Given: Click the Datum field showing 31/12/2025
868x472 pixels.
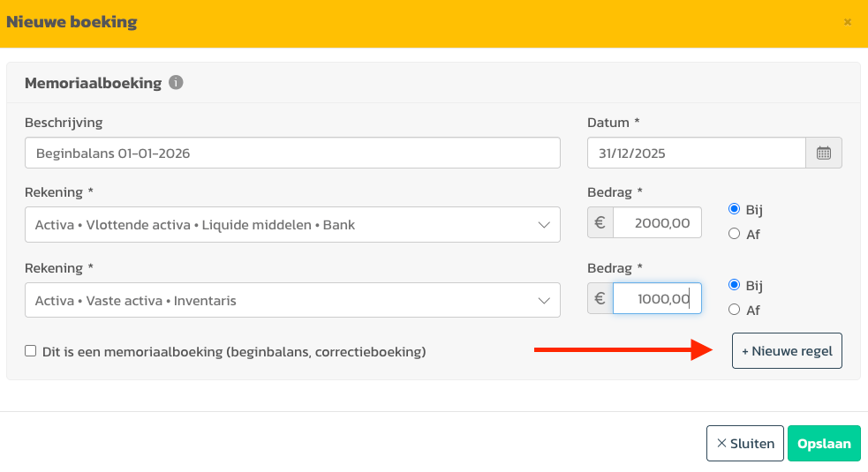Looking at the screenshot, I should pyautogui.click(x=696, y=153).
